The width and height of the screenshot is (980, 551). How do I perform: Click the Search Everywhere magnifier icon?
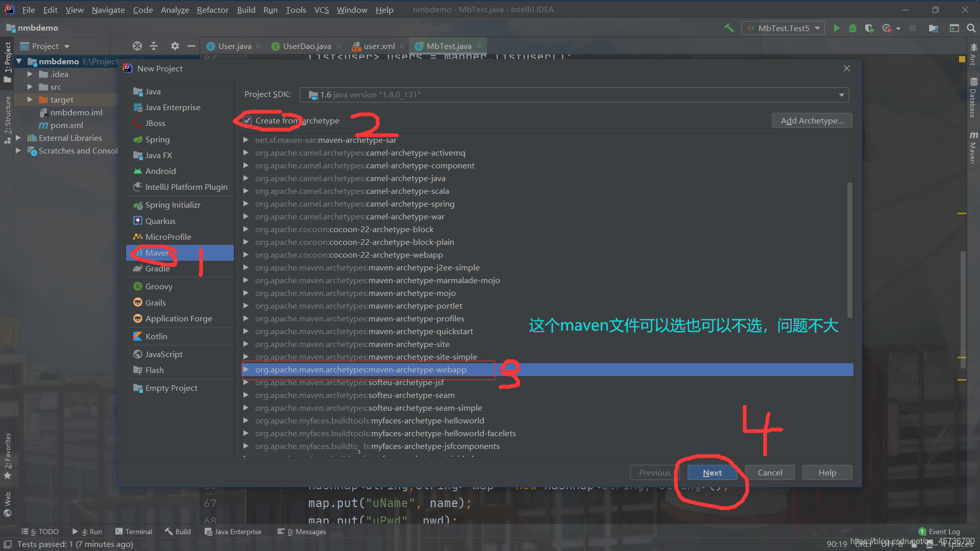point(971,28)
